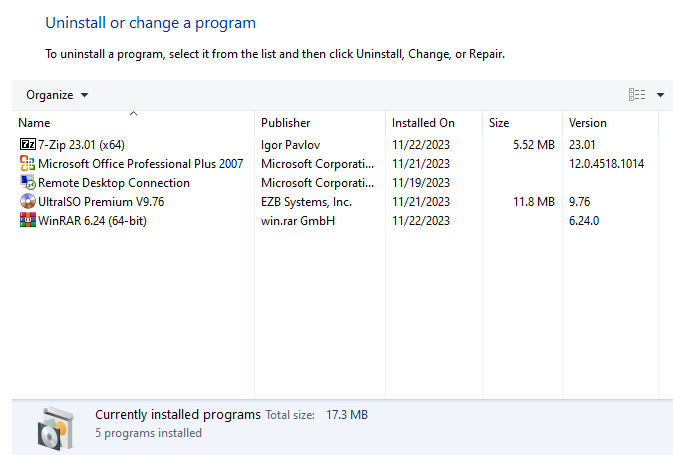
Task: Click the UltraISO disc icon
Action: (28, 201)
